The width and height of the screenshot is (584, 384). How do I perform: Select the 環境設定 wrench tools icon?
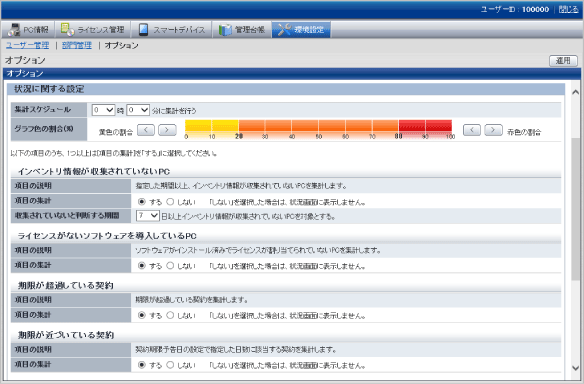click(x=284, y=30)
